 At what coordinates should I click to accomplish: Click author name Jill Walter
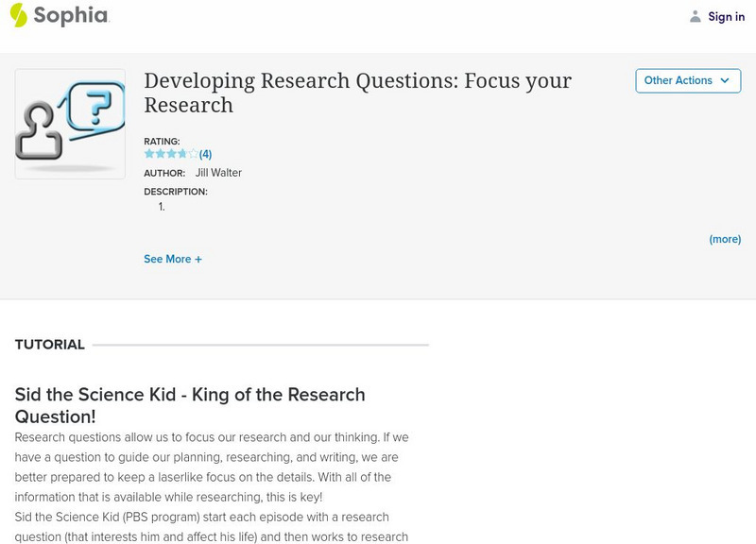218,173
